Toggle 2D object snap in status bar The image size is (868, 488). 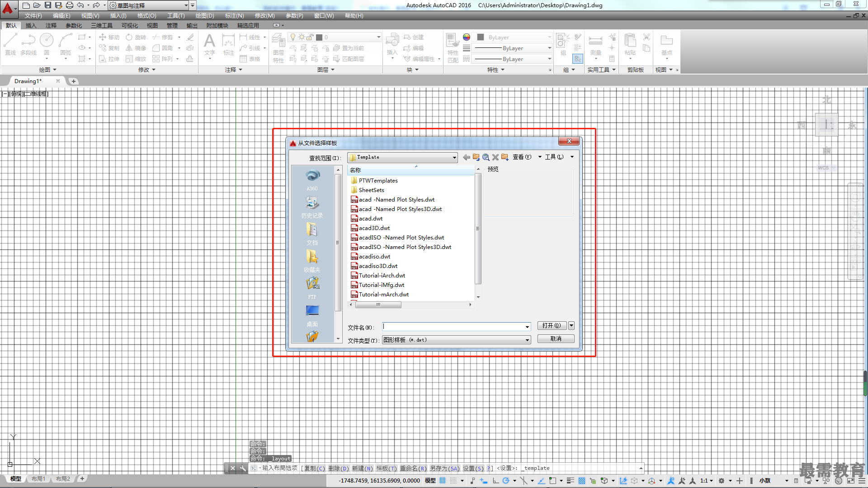pyautogui.click(x=552, y=481)
